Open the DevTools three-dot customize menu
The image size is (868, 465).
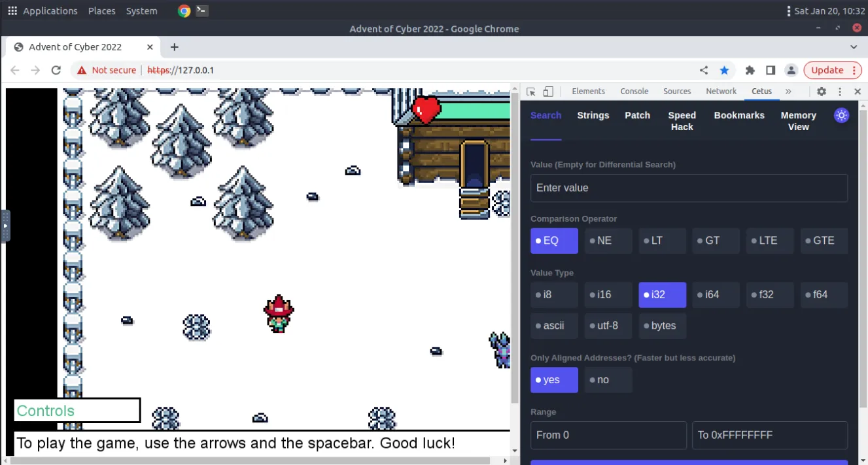(840, 92)
